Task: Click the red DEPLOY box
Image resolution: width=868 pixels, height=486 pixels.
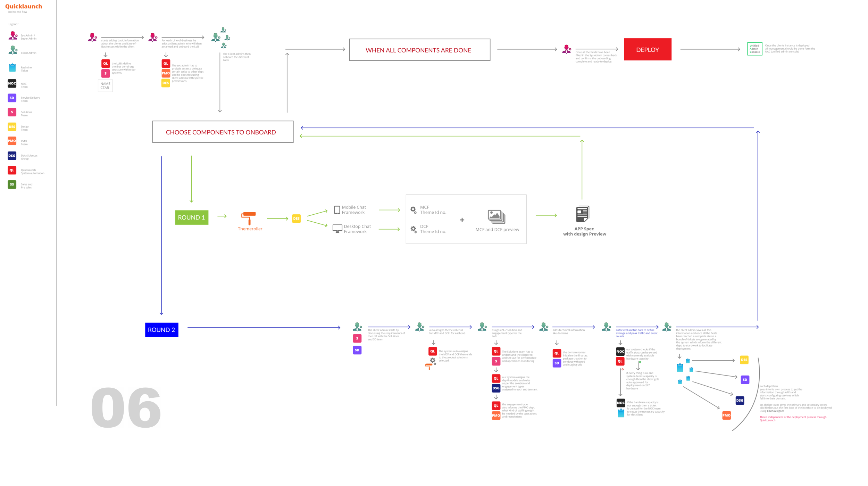Action: (648, 49)
